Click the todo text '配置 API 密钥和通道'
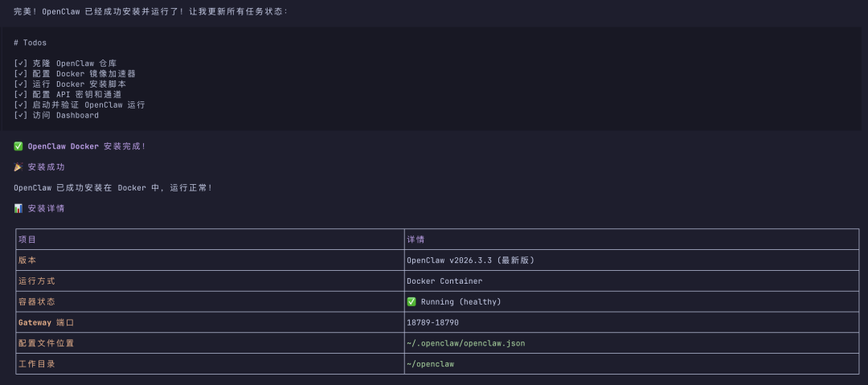 tap(77, 95)
